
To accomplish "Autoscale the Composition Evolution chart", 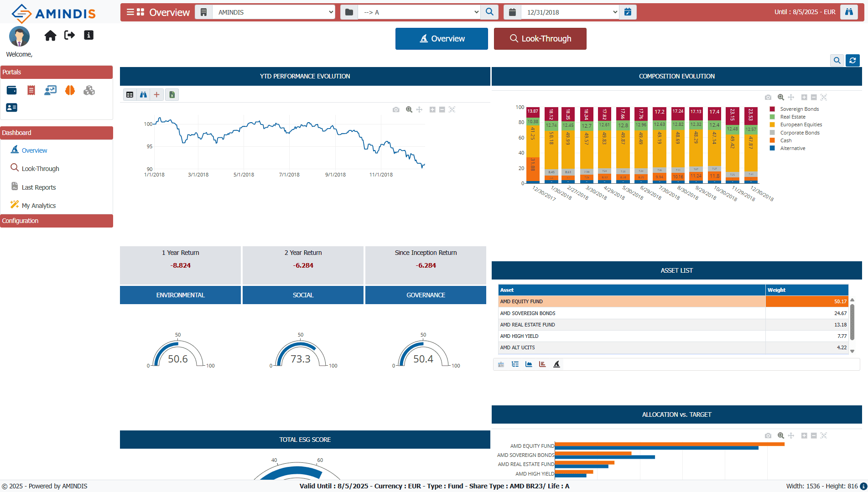I will (824, 97).
